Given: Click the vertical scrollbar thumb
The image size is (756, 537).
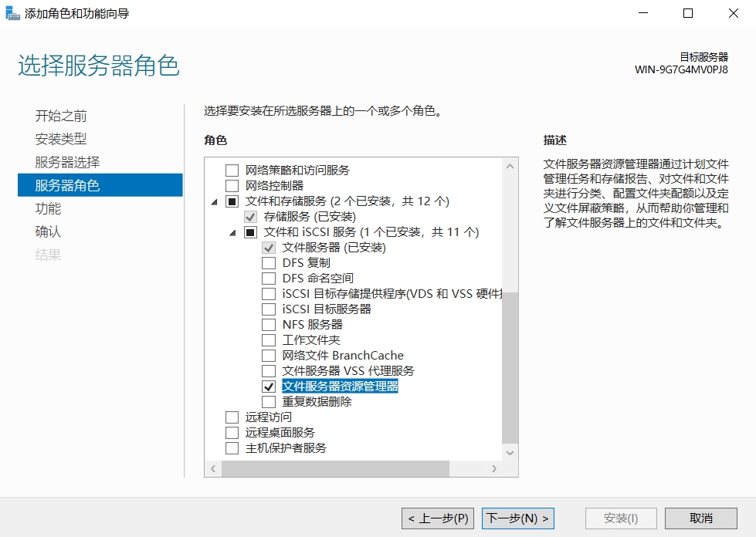Looking at the screenshot, I should coord(510,367).
